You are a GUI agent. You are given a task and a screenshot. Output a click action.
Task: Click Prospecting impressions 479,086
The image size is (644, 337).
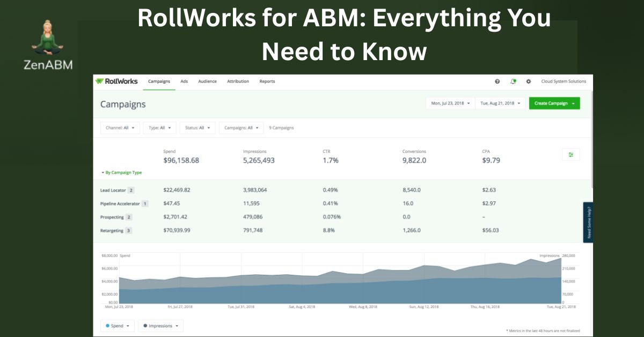tap(253, 217)
